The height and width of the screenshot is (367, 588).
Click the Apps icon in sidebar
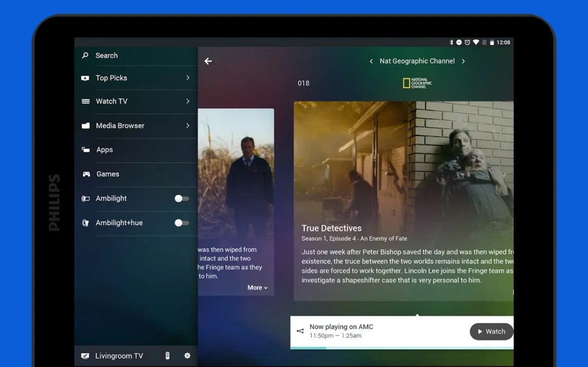(x=86, y=150)
